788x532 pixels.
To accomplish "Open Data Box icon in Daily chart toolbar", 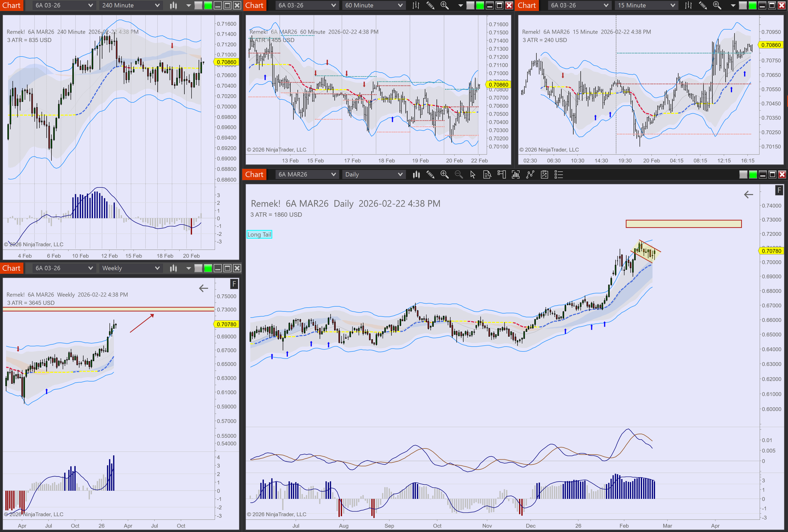I will 487,175.
